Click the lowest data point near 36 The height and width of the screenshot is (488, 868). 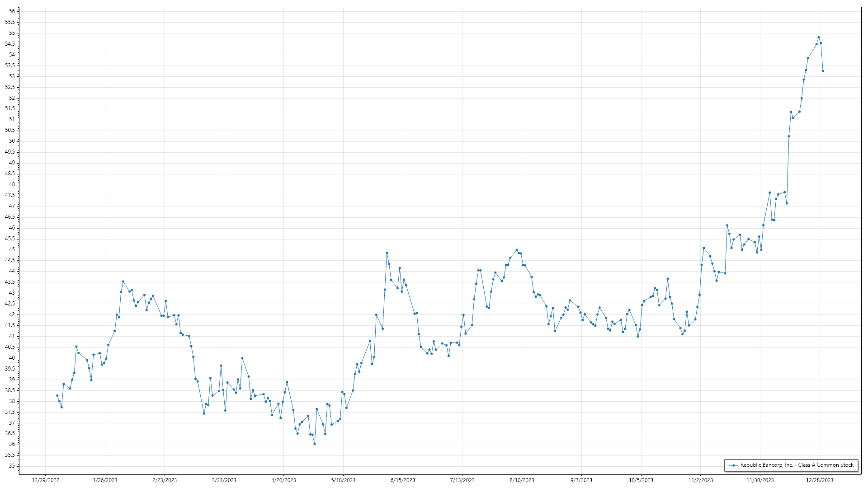point(315,444)
